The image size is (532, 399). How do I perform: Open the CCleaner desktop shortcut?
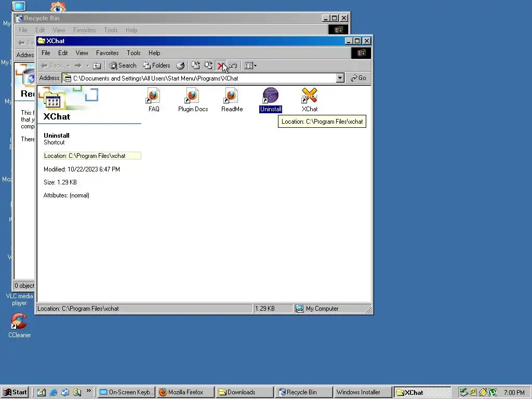[19, 326]
